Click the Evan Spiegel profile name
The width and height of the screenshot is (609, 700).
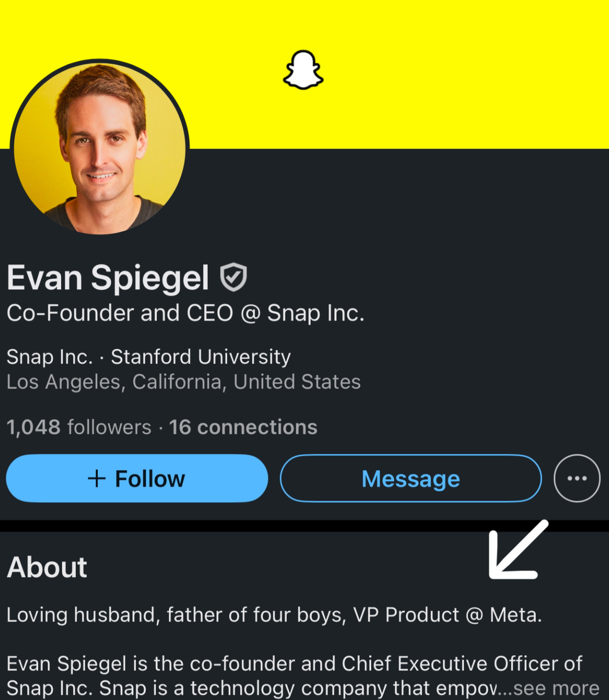click(108, 278)
